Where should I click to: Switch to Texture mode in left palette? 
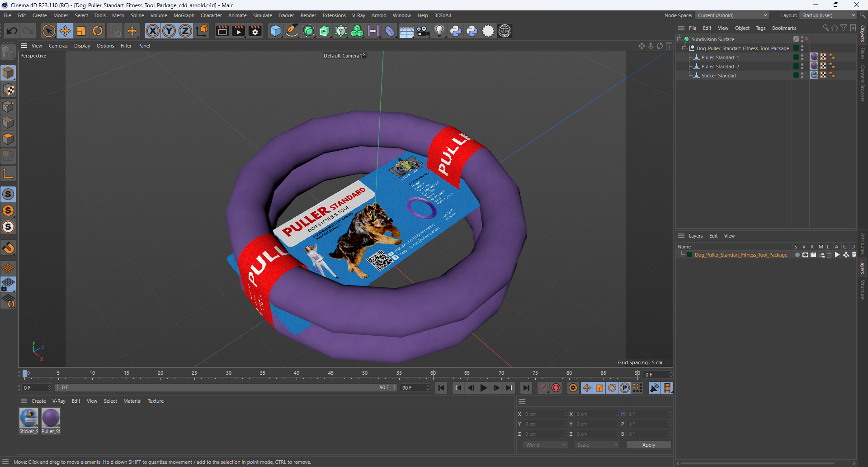click(x=8, y=90)
